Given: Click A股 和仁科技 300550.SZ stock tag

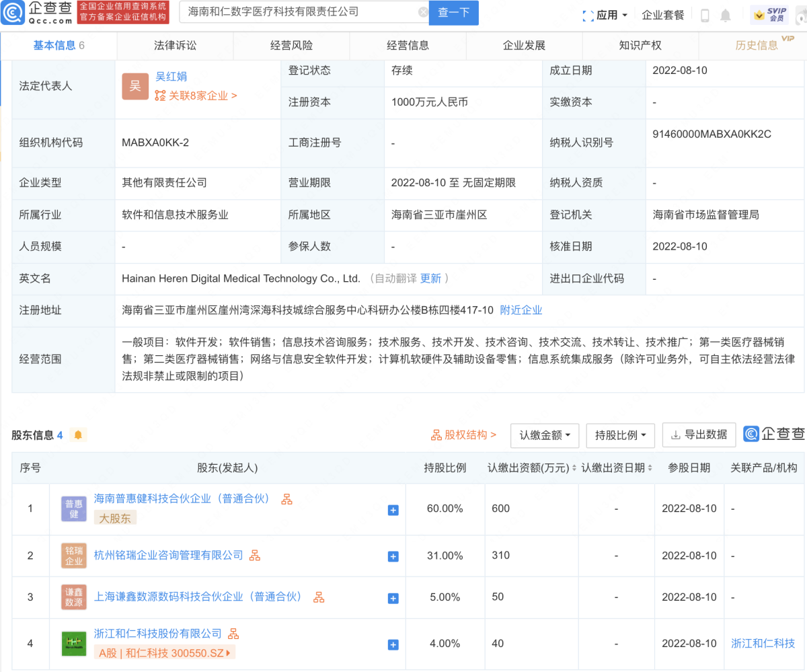Looking at the screenshot, I should click(x=165, y=652).
